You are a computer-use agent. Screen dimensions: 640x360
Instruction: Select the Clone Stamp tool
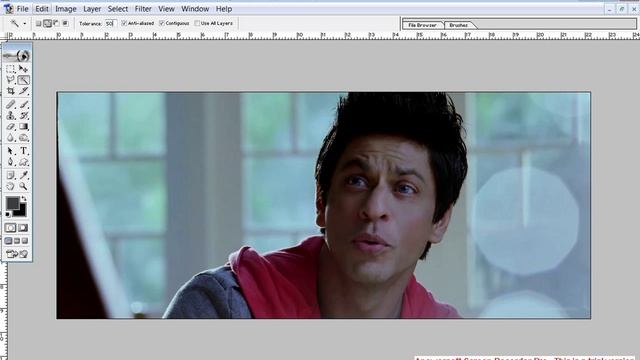point(11,116)
